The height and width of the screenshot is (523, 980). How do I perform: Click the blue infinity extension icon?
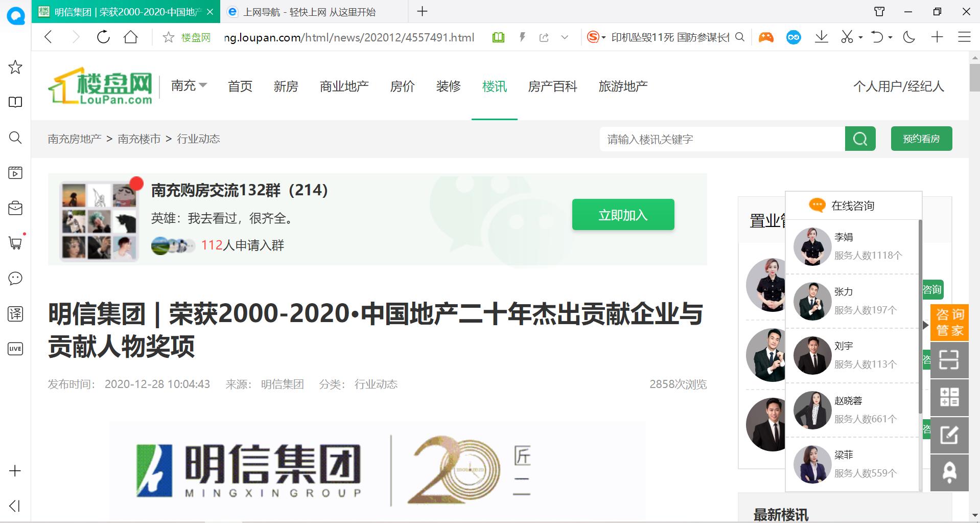(794, 37)
